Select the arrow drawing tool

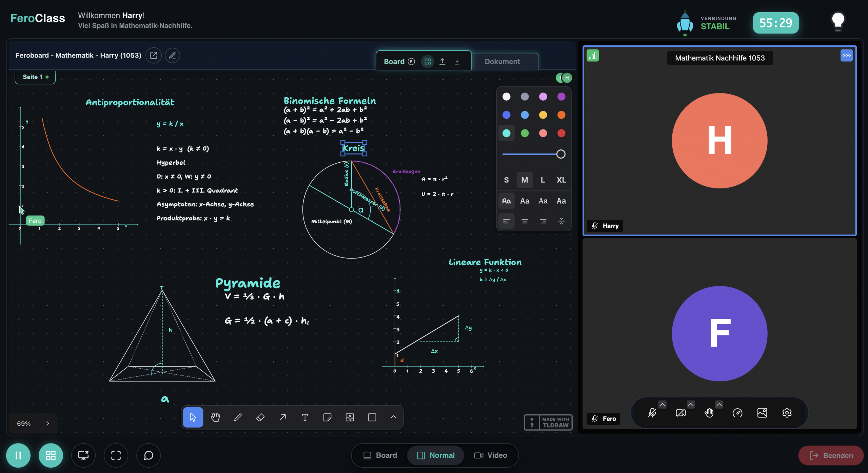click(282, 417)
